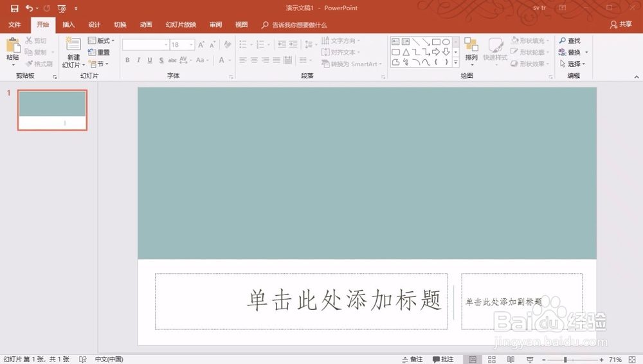Toggle Italic formatting
643x364 pixels.
click(x=139, y=60)
